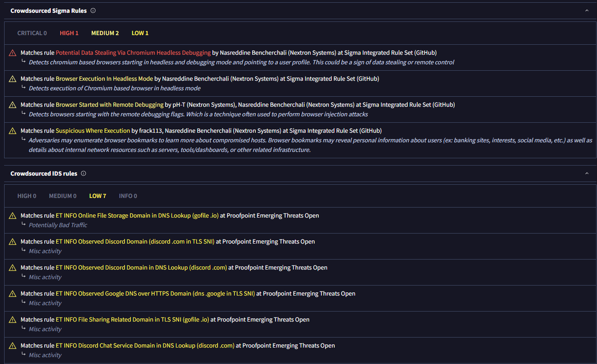The width and height of the screenshot is (597, 364).
Task: Open ET INFO Observed Discord Domain DNS Lookup rule
Action: tap(141, 268)
